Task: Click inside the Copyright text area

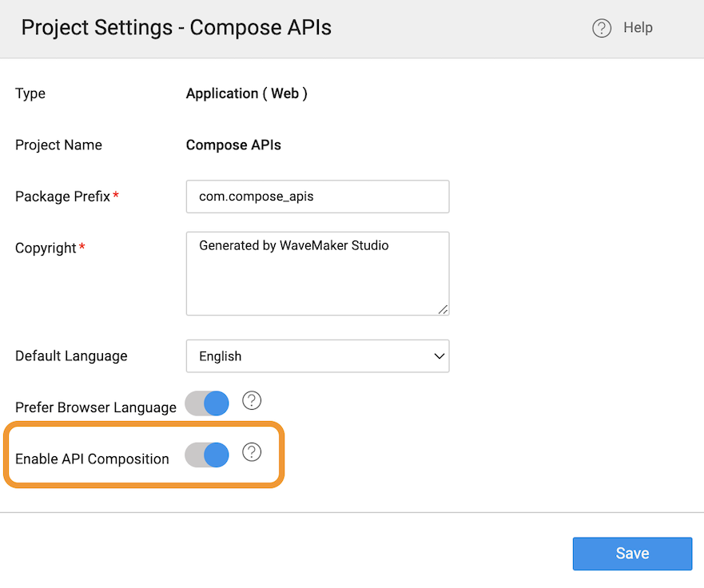Action: (317, 273)
